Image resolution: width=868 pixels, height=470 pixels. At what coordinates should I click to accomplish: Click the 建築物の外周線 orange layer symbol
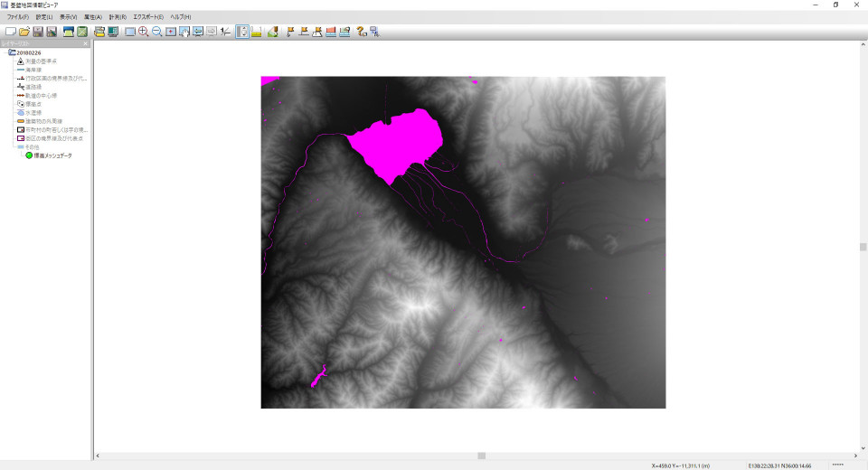[x=20, y=120]
